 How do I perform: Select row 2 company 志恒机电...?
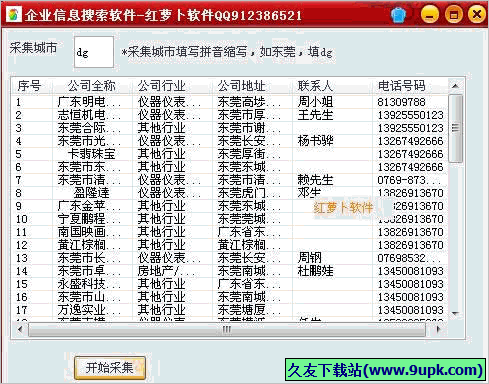pos(89,115)
